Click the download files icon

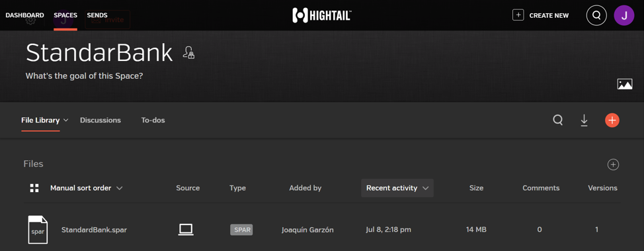tap(584, 120)
